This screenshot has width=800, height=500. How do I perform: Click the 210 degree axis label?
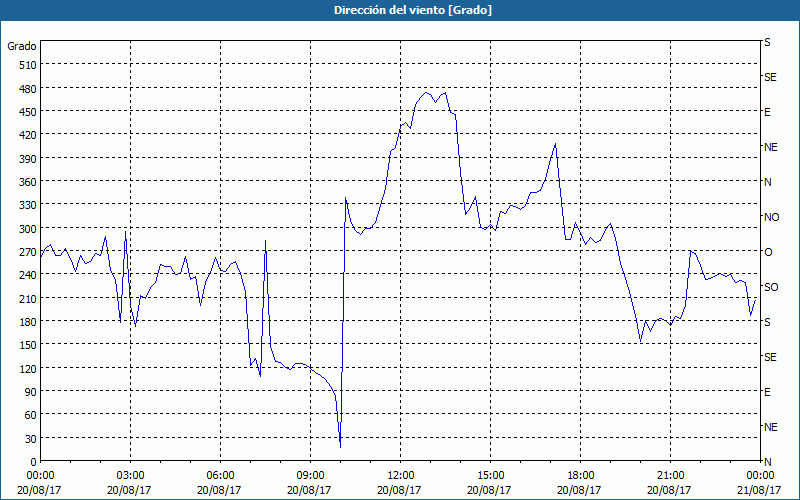click(28, 298)
